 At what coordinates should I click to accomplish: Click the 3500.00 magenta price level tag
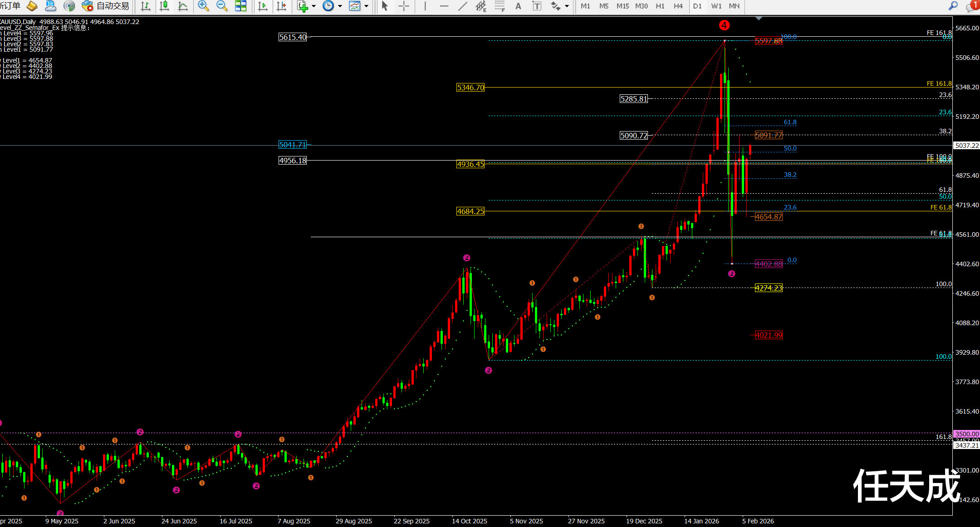pyautogui.click(x=966, y=434)
